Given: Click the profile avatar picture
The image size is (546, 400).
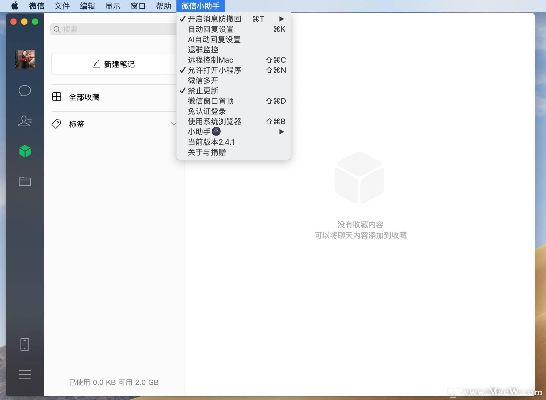Looking at the screenshot, I should pos(25,59).
